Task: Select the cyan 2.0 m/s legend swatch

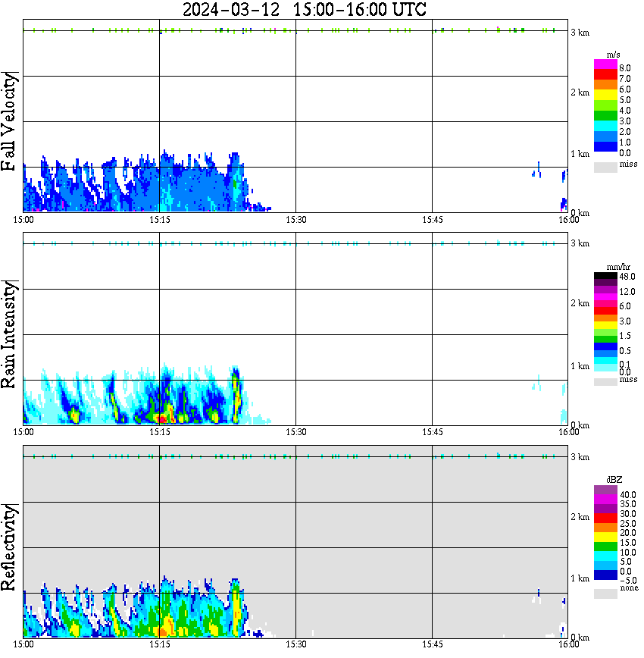Action: (605, 127)
